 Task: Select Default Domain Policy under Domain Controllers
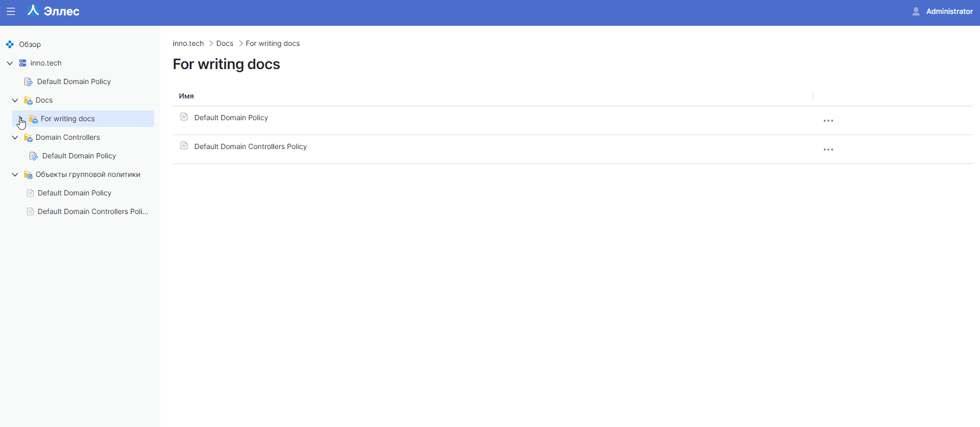(x=79, y=156)
